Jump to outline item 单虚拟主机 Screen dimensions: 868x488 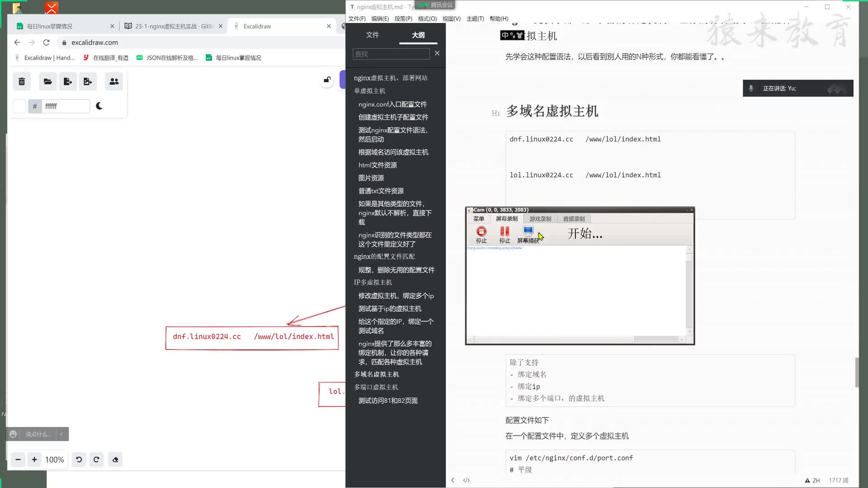(370, 91)
